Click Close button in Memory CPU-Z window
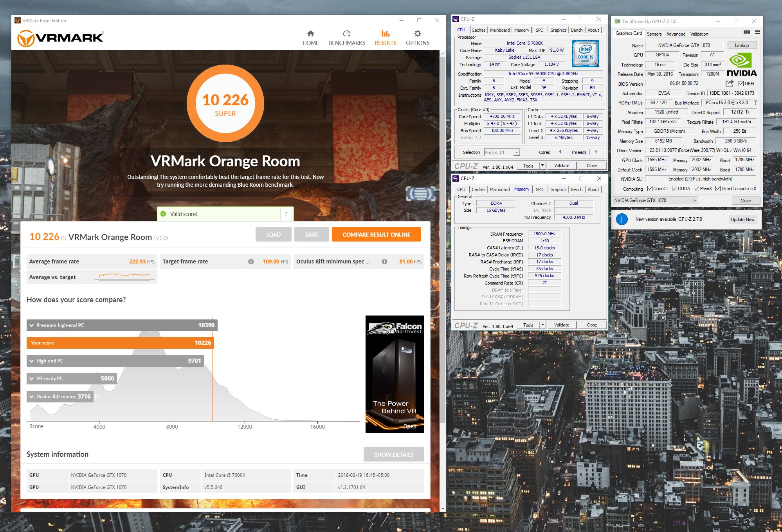Screen dimensions: 782x532 tap(592, 325)
